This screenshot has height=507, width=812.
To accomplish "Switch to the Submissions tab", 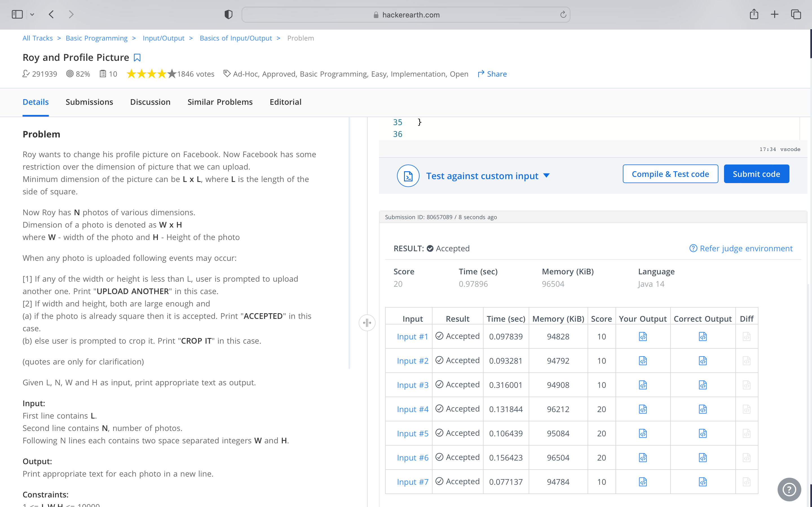I will pyautogui.click(x=89, y=102).
